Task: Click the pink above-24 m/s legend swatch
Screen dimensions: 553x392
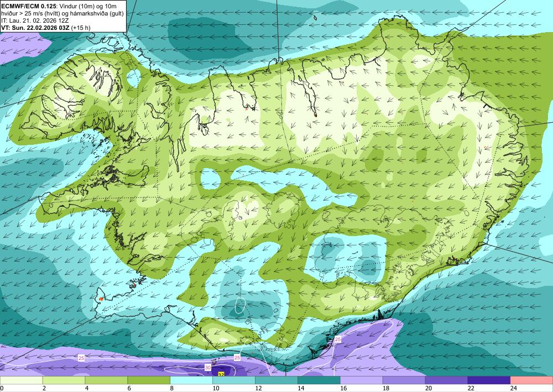Action: coord(531,380)
